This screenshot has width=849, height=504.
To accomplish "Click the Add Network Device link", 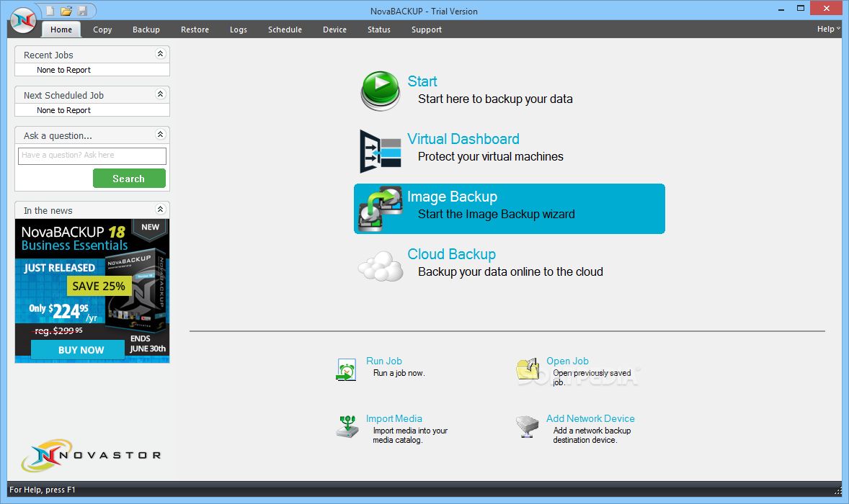I will click(x=590, y=418).
